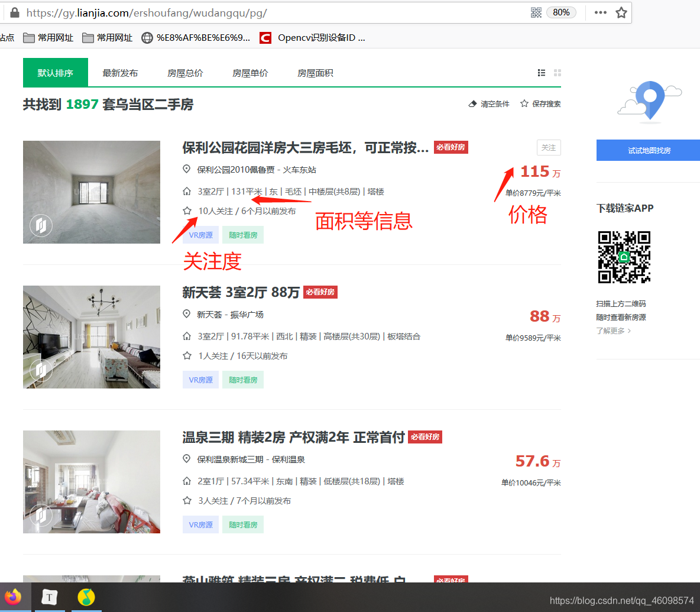Open the page actions three-dots menu

click(x=601, y=12)
